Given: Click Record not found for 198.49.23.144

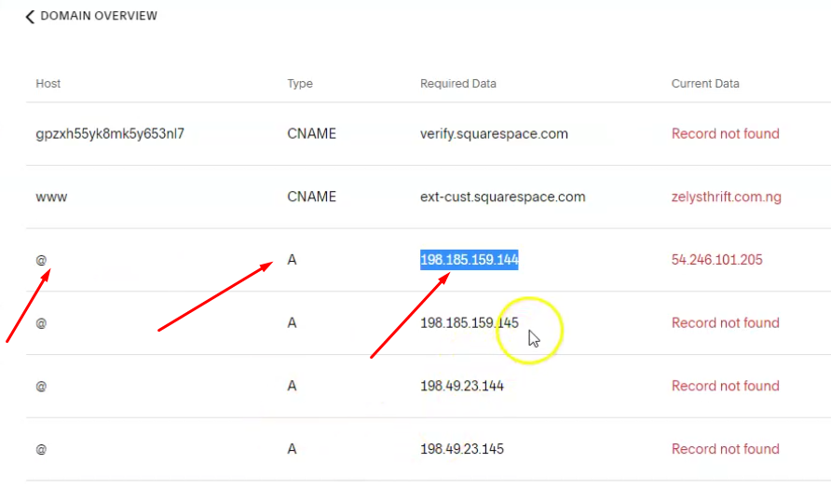Looking at the screenshot, I should 725,386.
